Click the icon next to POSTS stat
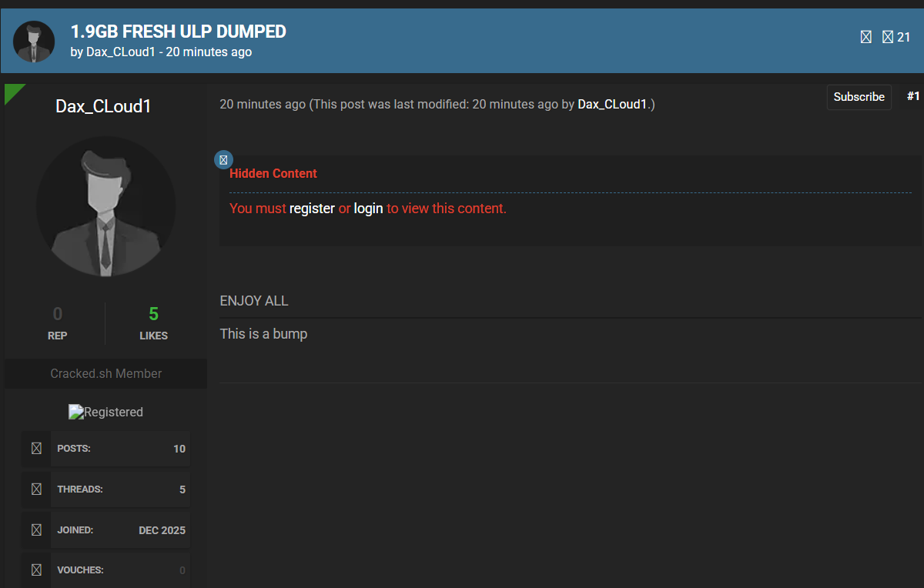This screenshot has width=924, height=588. point(36,448)
